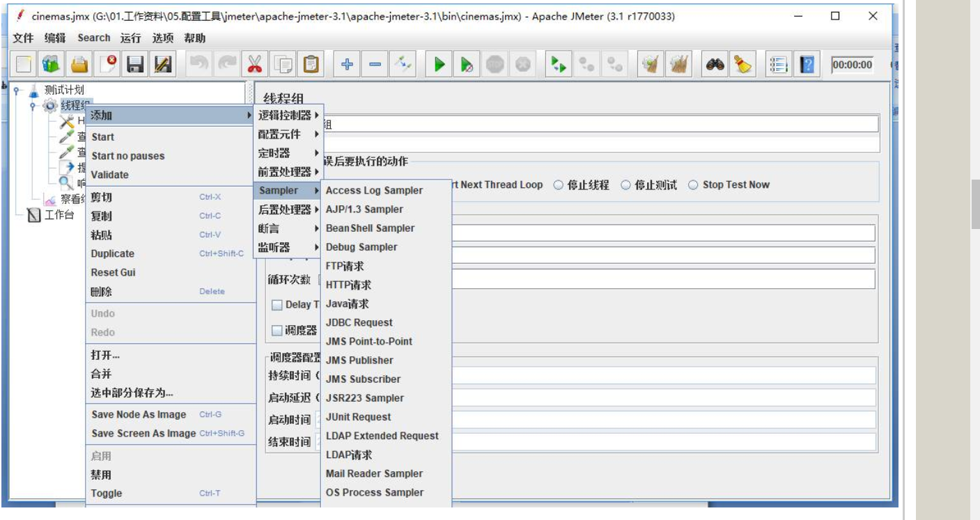Select the 停止线程 radio button
This screenshot has height=520, width=980.
[x=582, y=185]
